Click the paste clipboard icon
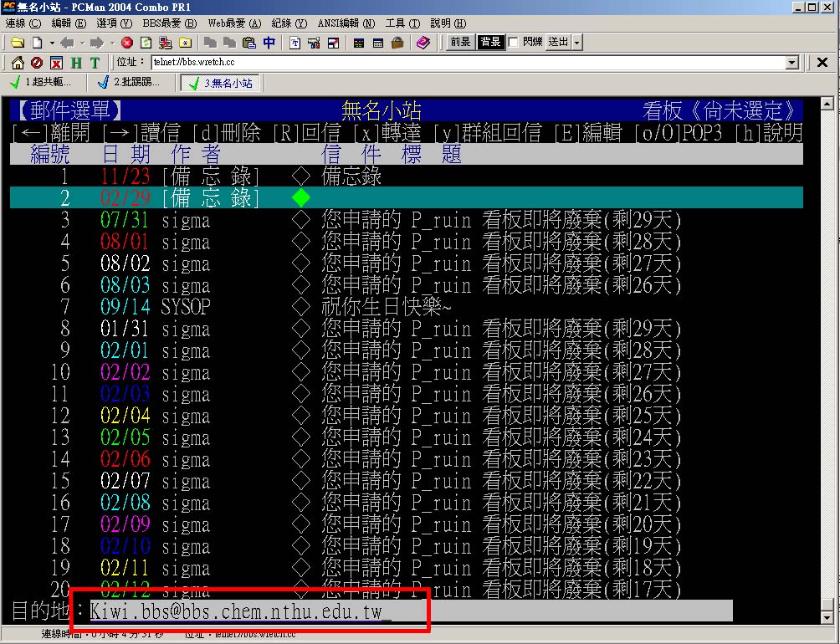Viewport: 840px width, 644px height. 248,43
